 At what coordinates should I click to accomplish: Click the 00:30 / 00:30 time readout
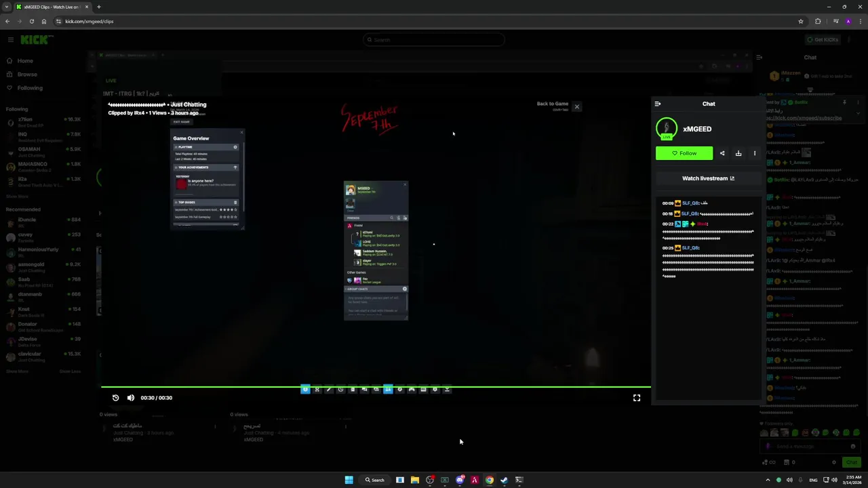point(157,398)
